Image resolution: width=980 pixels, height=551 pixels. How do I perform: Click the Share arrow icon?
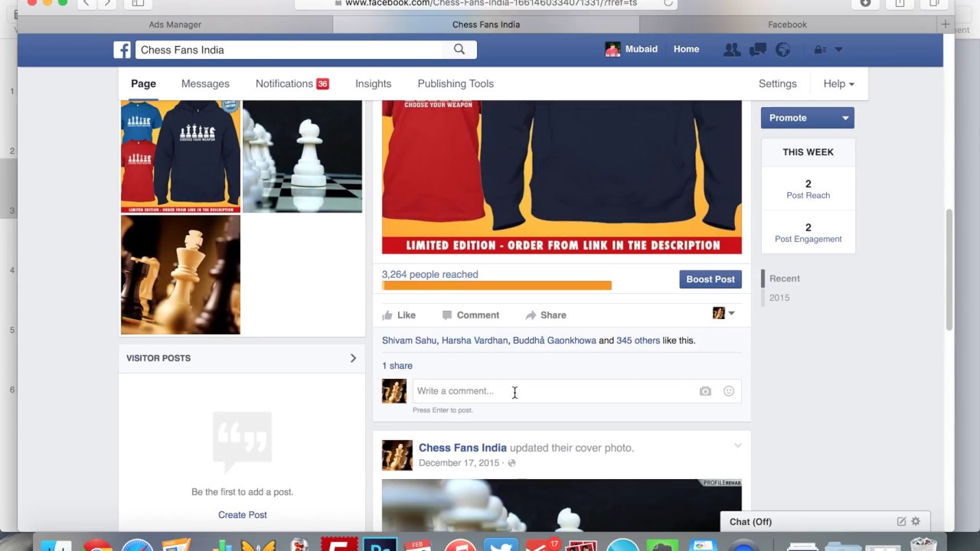tap(531, 315)
